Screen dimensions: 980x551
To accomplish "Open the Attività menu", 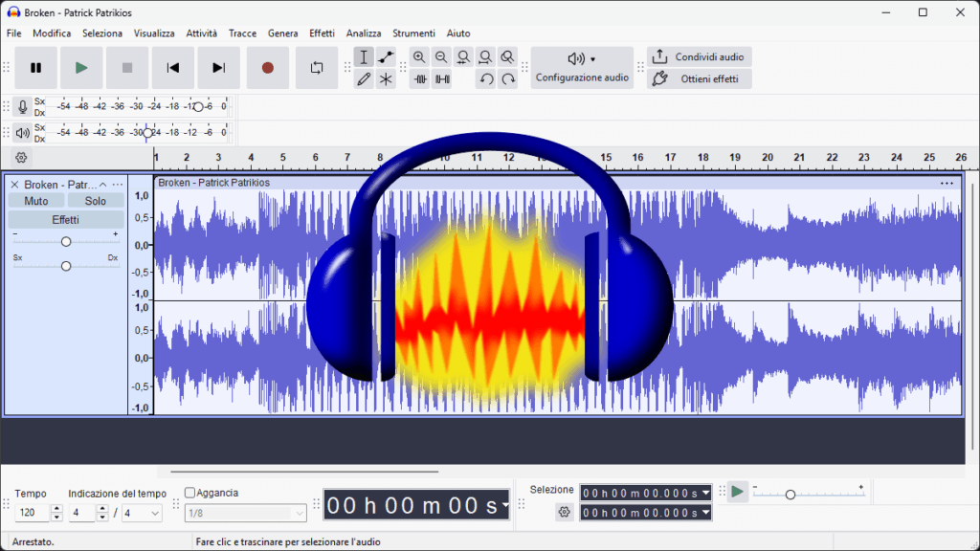I will 202,33.
